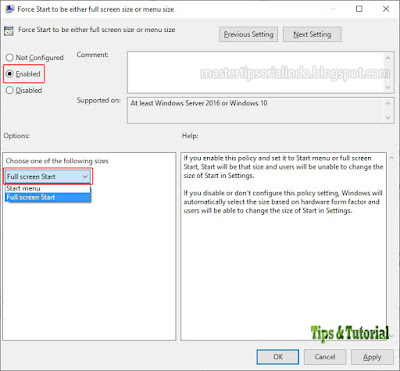Viewport: 400px width, 371px height.
Task: Go to Next Setting
Action: tap(312, 34)
